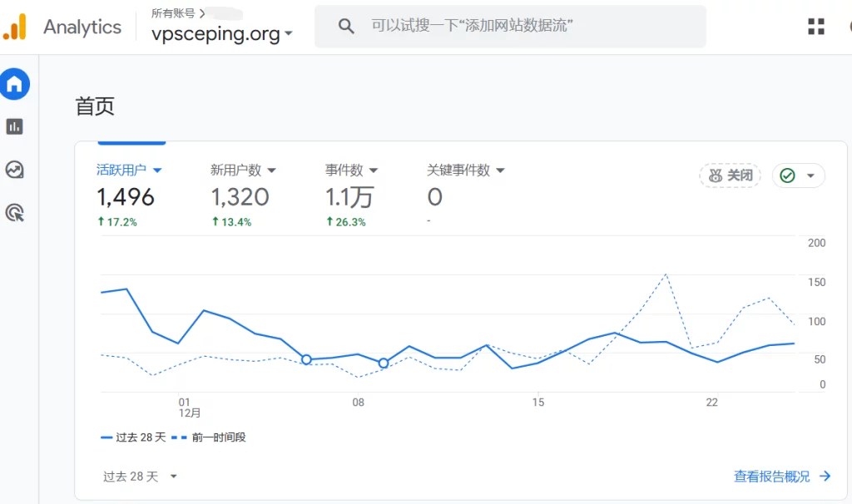Select the 1.1万 event count value

point(349,197)
